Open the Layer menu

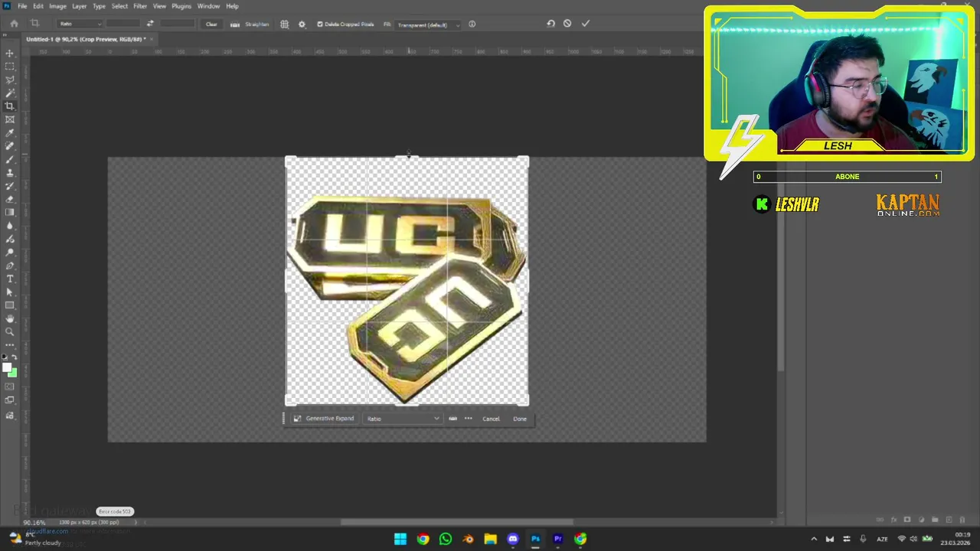tap(79, 6)
